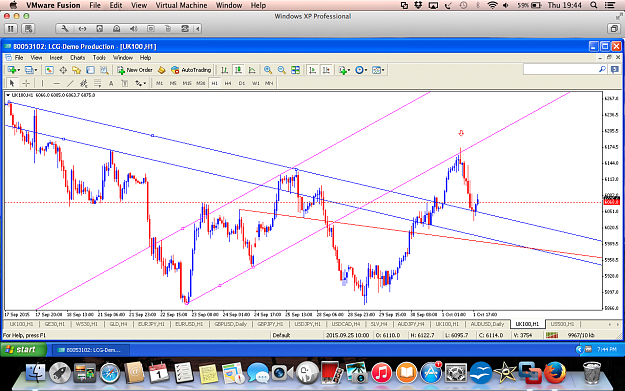The width and height of the screenshot is (625, 391).
Task: Select the LCG-Dem taskbar window button
Action: tap(91, 350)
